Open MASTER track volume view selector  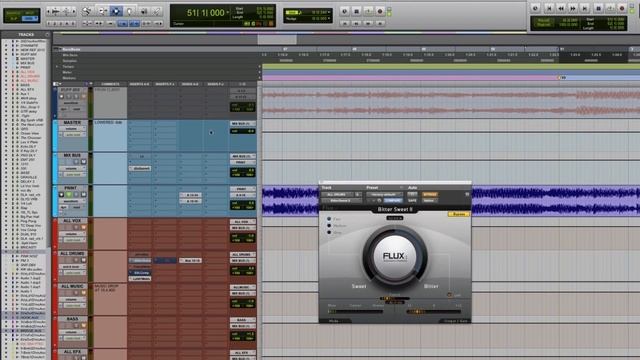(73, 129)
